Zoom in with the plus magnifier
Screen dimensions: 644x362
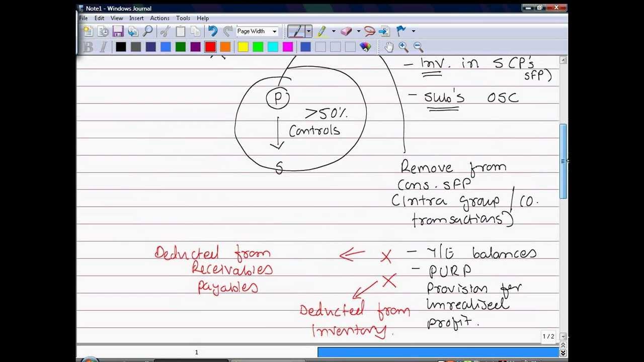404,47
